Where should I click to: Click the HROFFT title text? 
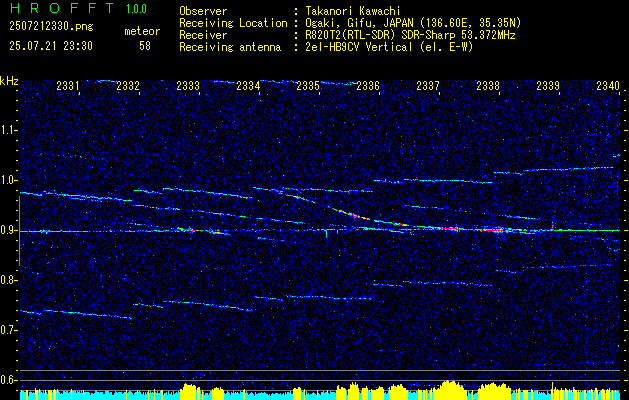pyautogui.click(x=63, y=8)
